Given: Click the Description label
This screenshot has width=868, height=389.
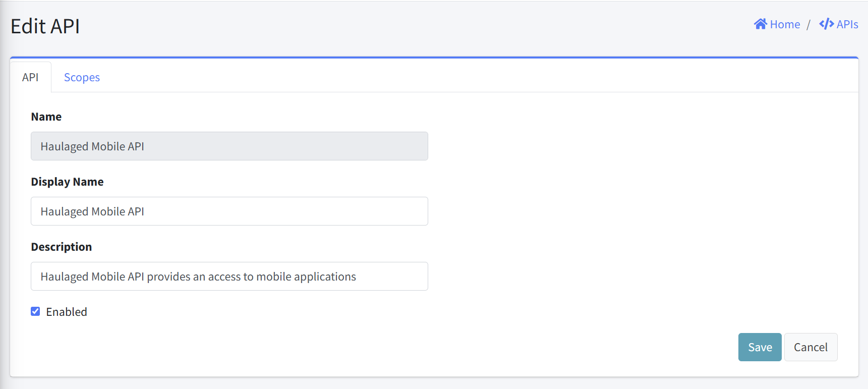Looking at the screenshot, I should click(x=62, y=247).
